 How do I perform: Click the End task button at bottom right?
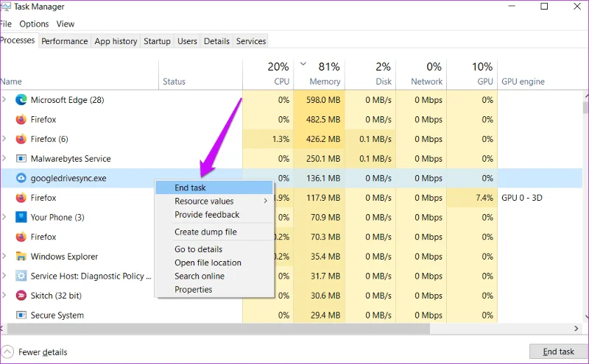pyautogui.click(x=558, y=351)
